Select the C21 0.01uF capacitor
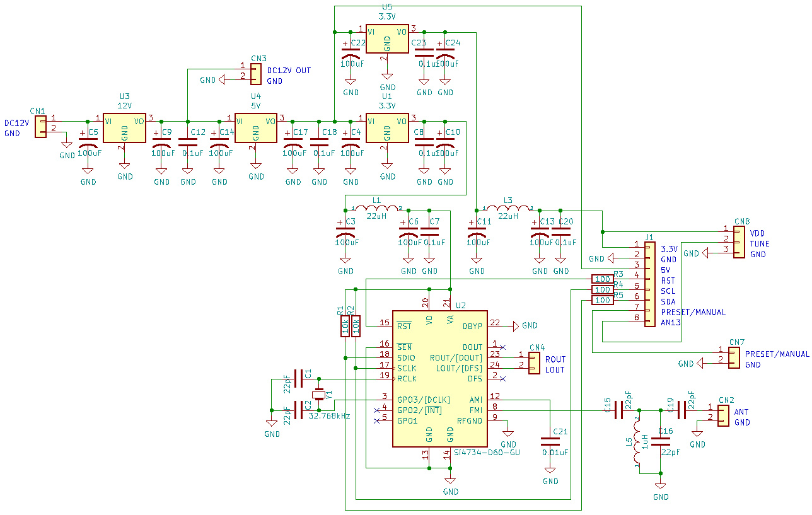Viewport: 812px width, 515px height. tap(550, 441)
